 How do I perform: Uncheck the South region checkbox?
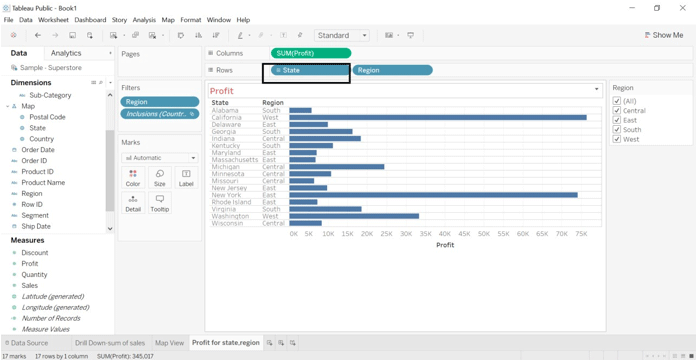coord(617,130)
